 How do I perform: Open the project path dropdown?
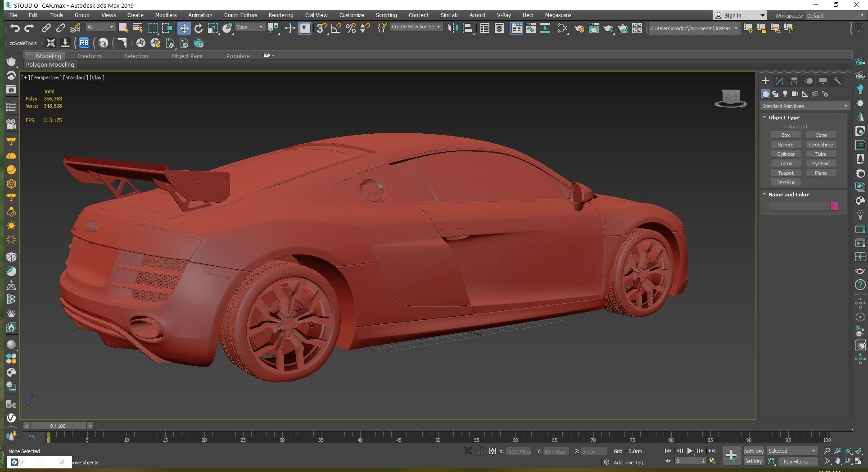coord(694,28)
